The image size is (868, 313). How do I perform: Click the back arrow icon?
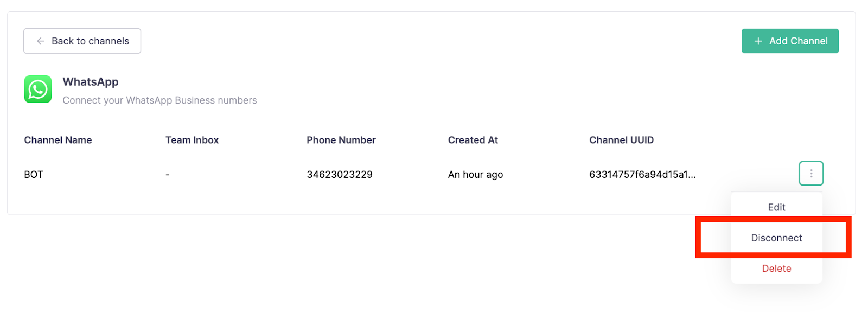[41, 41]
